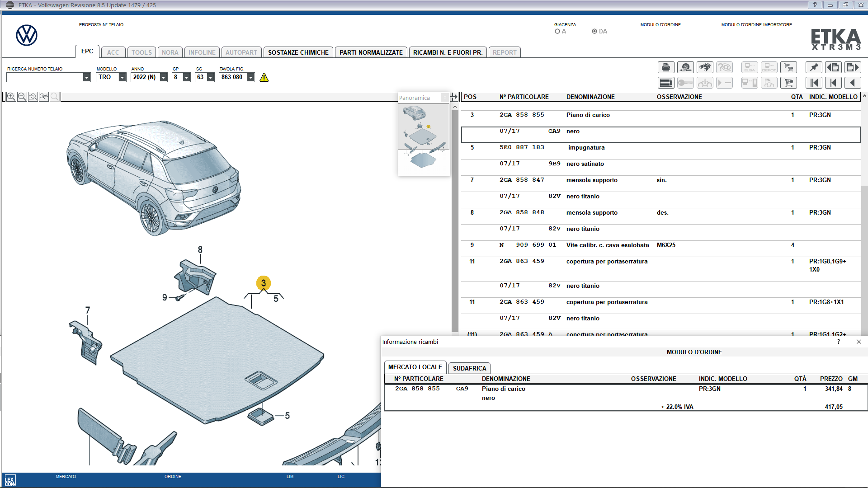Reset diagram zoom to 100%
868x488 pixels.
(x=44, y=97)
